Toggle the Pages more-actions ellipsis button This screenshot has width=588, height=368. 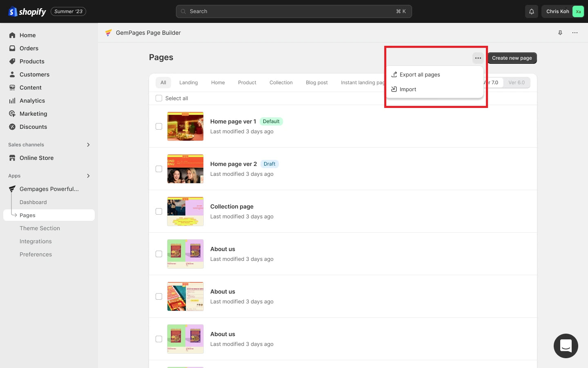point(478,58)
